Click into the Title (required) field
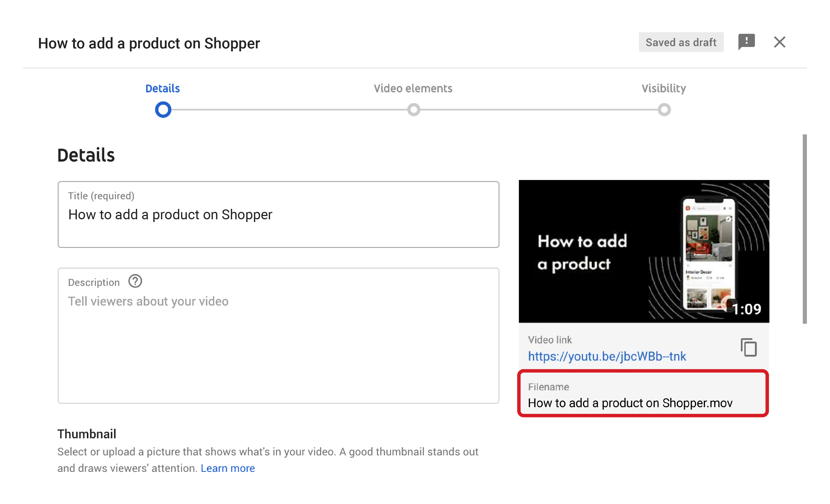The height and width of the screenshot is (504, 830). [278, 214]
